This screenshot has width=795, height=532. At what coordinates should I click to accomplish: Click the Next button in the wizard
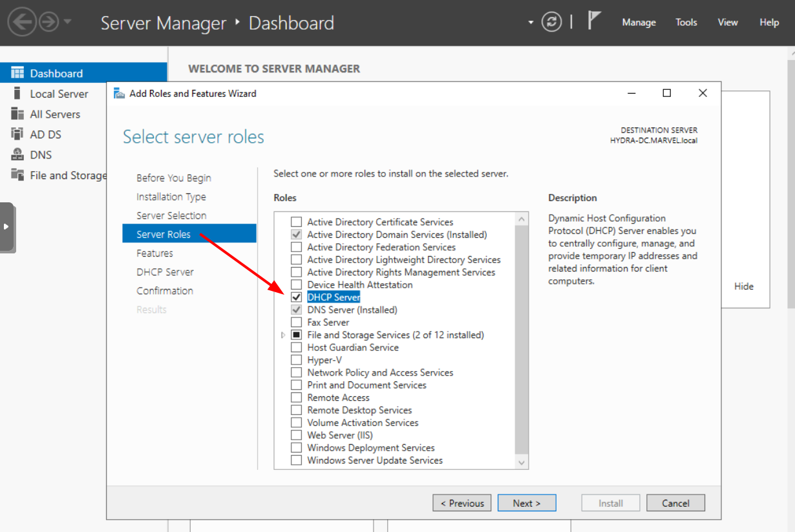click(x=526, y=503)
